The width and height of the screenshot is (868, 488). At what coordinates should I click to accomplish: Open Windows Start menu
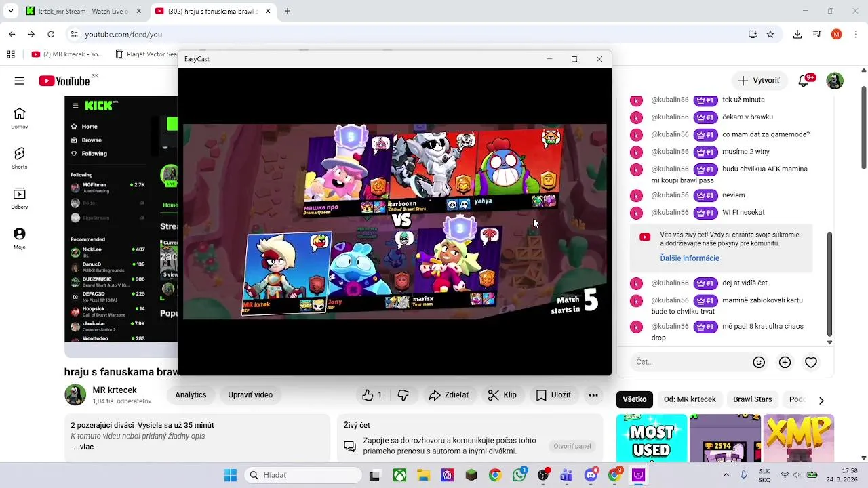231,475
